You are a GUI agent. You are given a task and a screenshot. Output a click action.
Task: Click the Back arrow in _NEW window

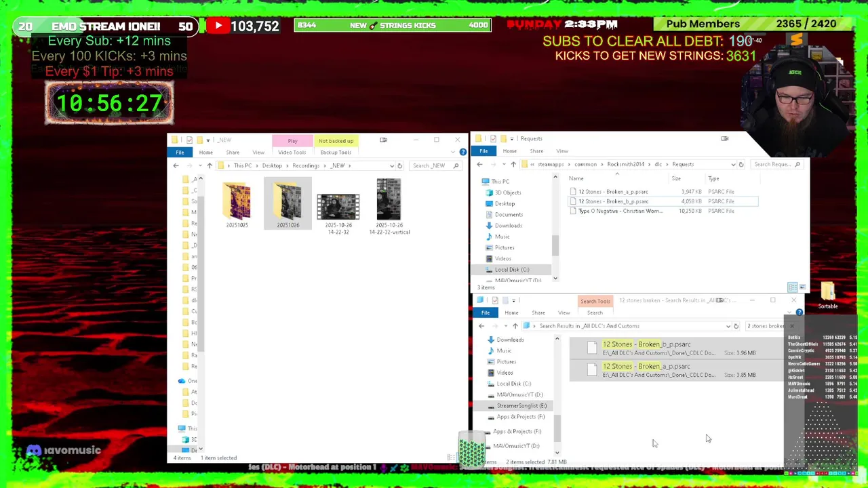pos(176,165)
